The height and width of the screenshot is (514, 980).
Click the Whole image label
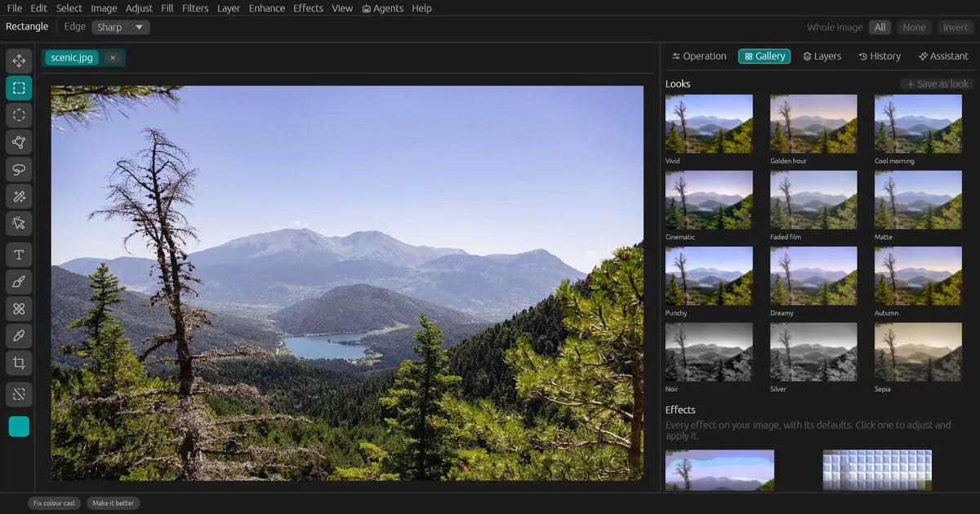(x=835, y=27)
